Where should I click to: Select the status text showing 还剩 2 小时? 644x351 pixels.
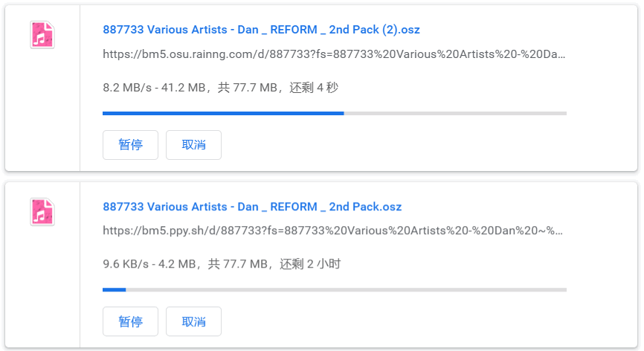click(x=310, y=264)
